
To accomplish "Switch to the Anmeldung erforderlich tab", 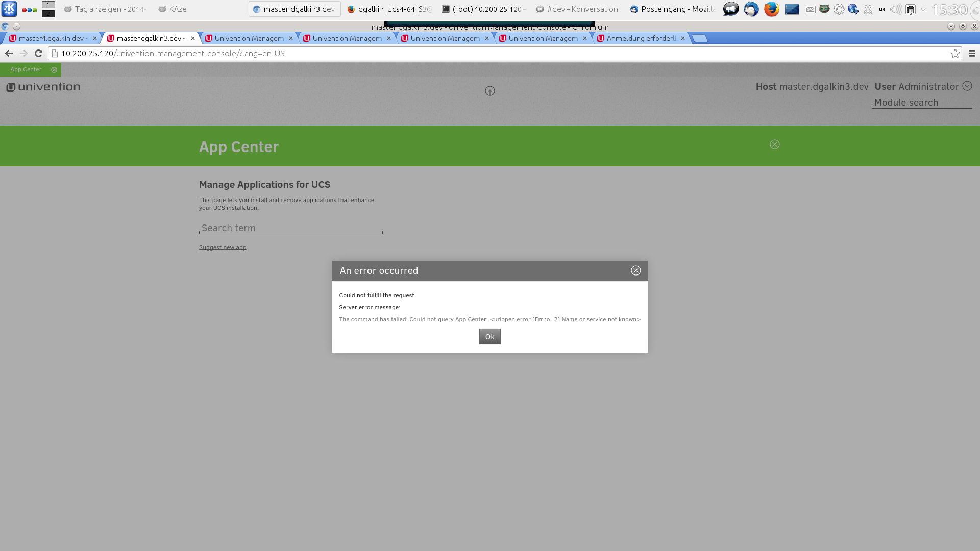I will (641, 38).
